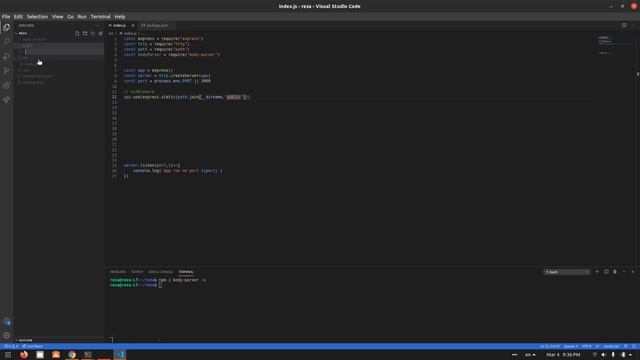
Task: Open the Chrome icon in taskbar
Action: pyautogui.click(x=72, y=355)
